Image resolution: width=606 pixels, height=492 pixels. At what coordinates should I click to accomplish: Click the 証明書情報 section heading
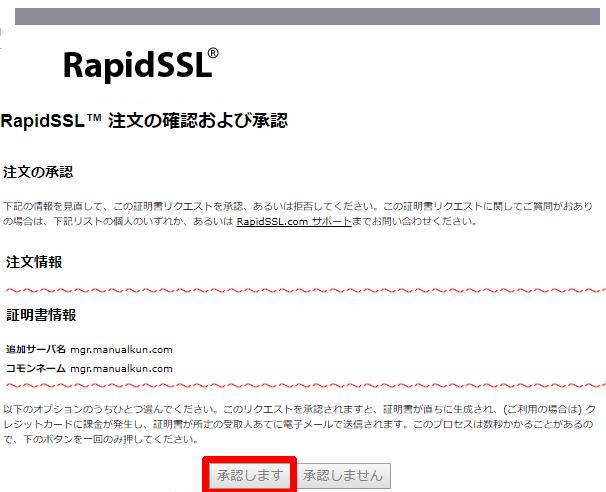click(41, 315)
